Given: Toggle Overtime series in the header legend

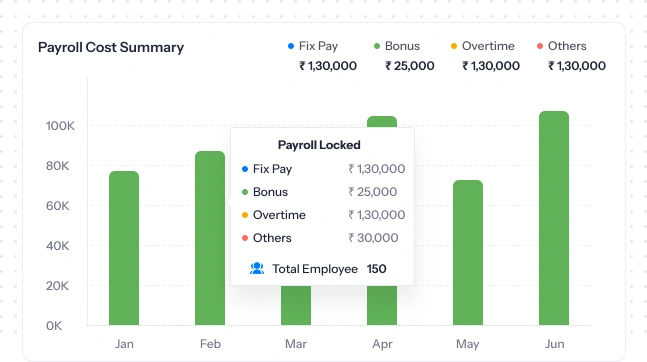Looking at the screenshot, I should [483, 46].
